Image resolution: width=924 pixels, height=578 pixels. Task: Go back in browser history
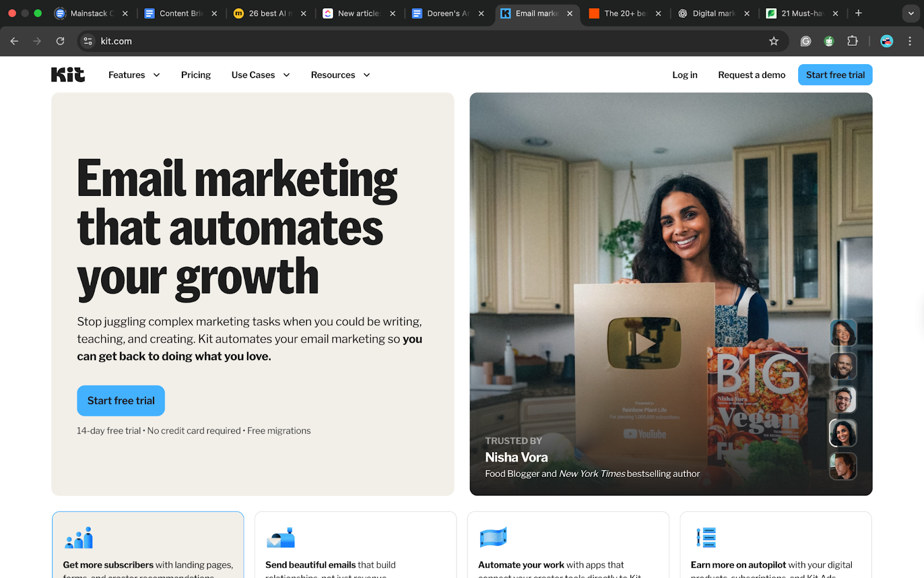coord(14,41)
